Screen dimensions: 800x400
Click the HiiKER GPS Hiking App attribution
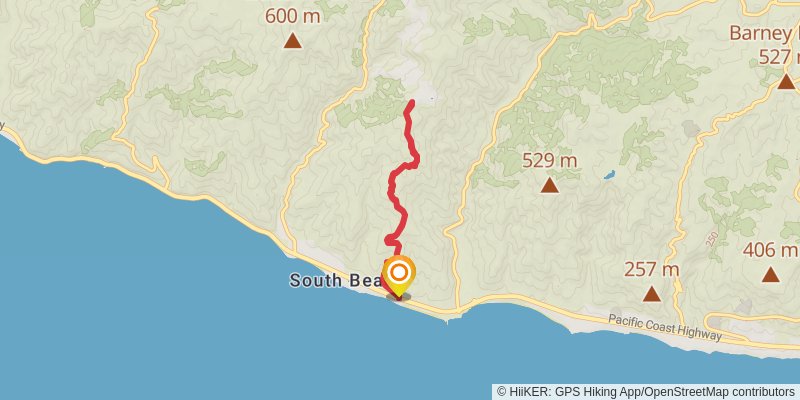pos(569,391)
